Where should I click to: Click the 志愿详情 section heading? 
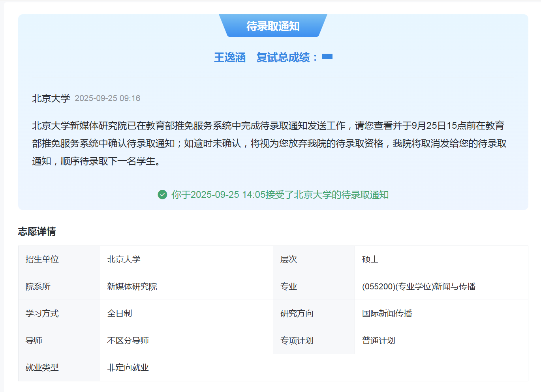click(37, 231)
